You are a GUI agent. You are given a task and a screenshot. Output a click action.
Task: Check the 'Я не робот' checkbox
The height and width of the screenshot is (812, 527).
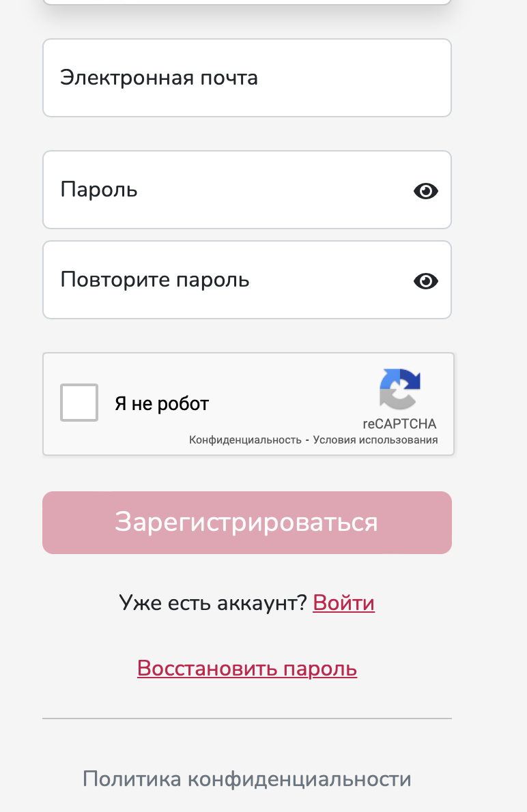[x=79, y=403]
